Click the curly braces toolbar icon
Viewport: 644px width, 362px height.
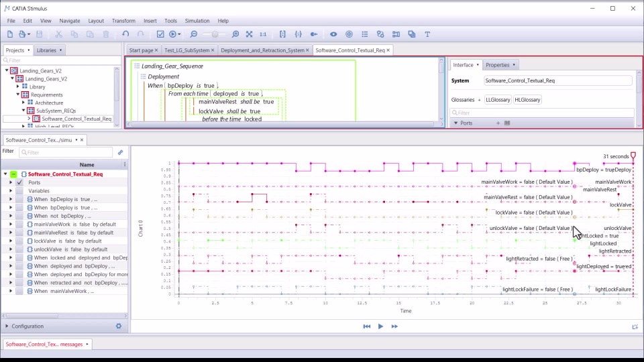tap(298, 34)
